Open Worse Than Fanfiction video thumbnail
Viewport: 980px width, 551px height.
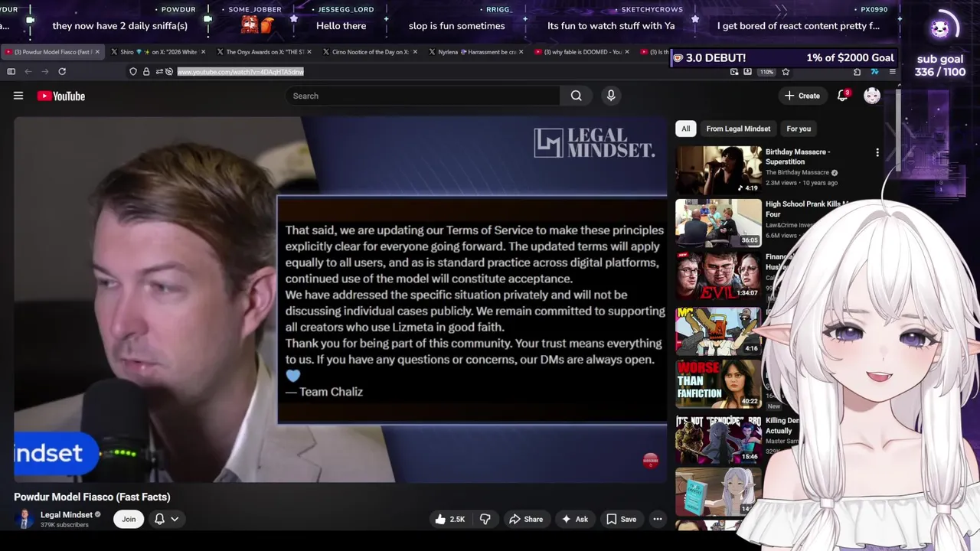click(x=718, y=383)
